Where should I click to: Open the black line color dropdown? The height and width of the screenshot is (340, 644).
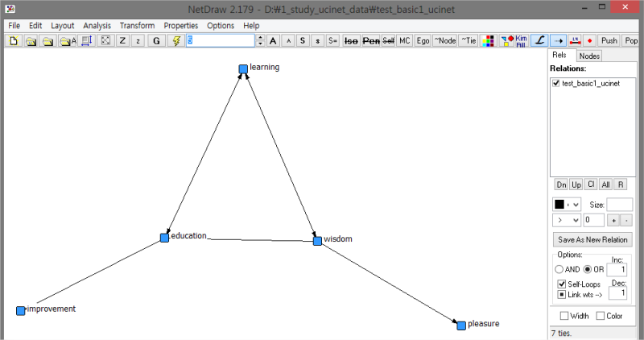567,205
